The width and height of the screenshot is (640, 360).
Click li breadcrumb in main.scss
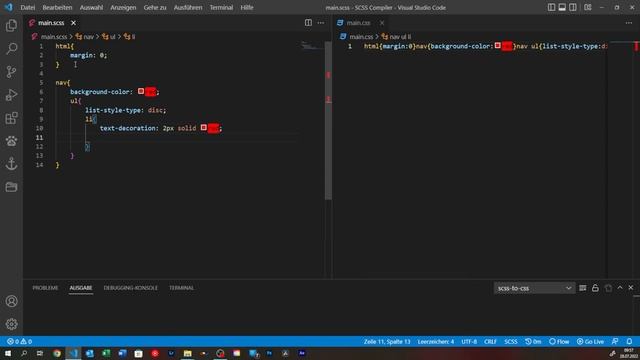tap(130, 37)
